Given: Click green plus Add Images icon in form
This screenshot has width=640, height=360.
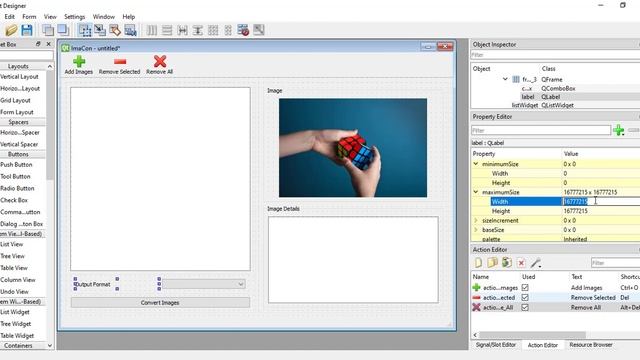Looking at the screenshot, I should pyautogui.click(x=79, y=61).
